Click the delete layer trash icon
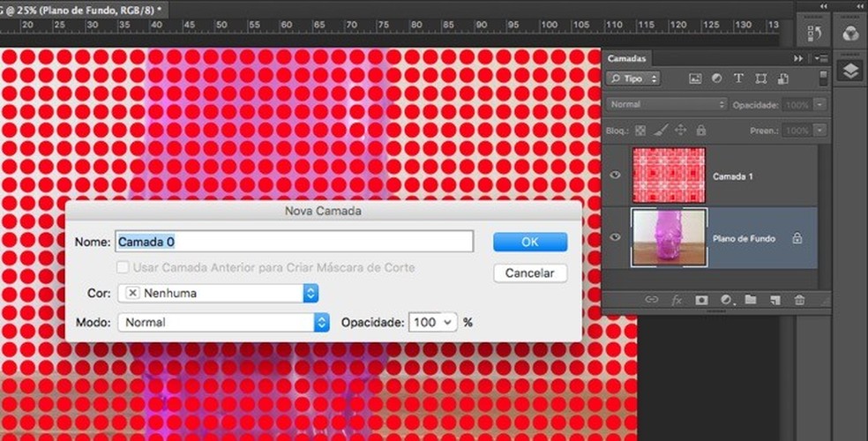The image size is (868, 441). tap(799, 300)
